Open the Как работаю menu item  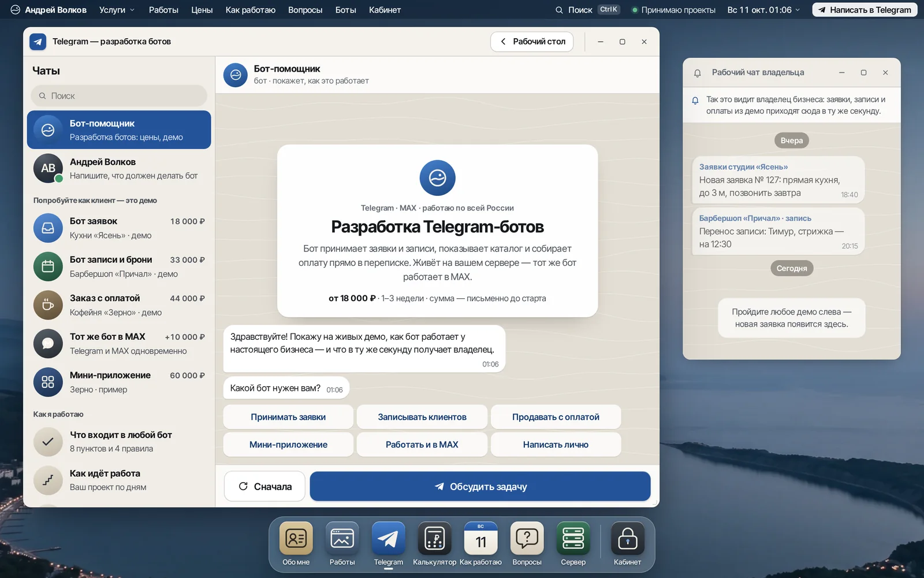tap(251, 10)
